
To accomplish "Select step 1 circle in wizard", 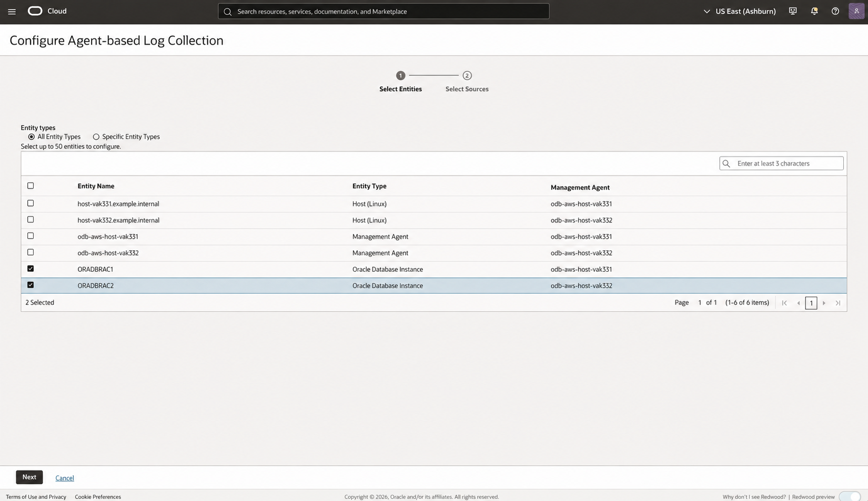I will coord(400,75).
